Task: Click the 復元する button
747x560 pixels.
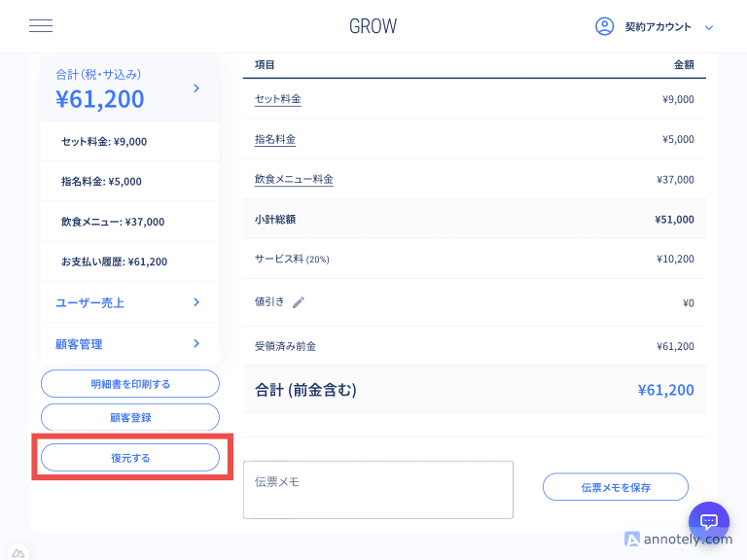Action: point(130,458)
